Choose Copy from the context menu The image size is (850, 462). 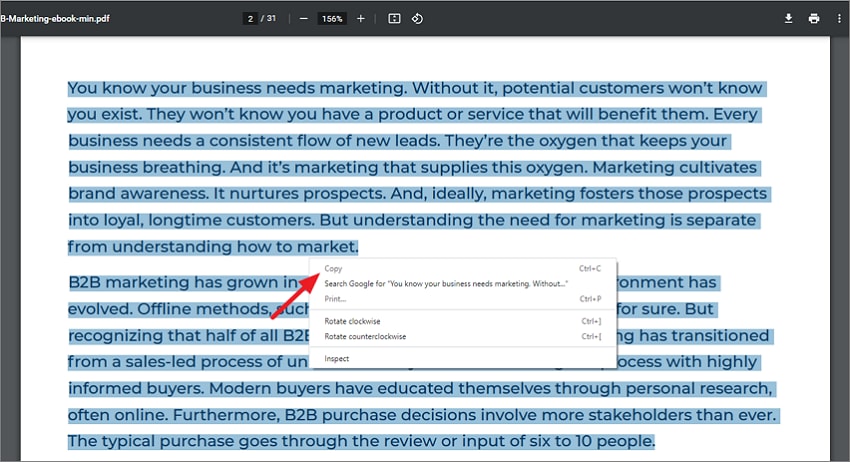click(462, 268)
